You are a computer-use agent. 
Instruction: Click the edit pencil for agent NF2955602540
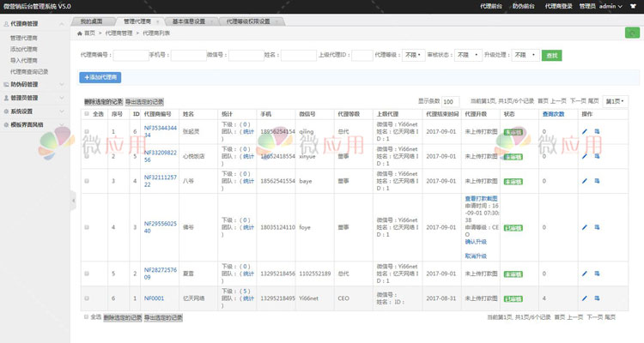click(585, 227)
